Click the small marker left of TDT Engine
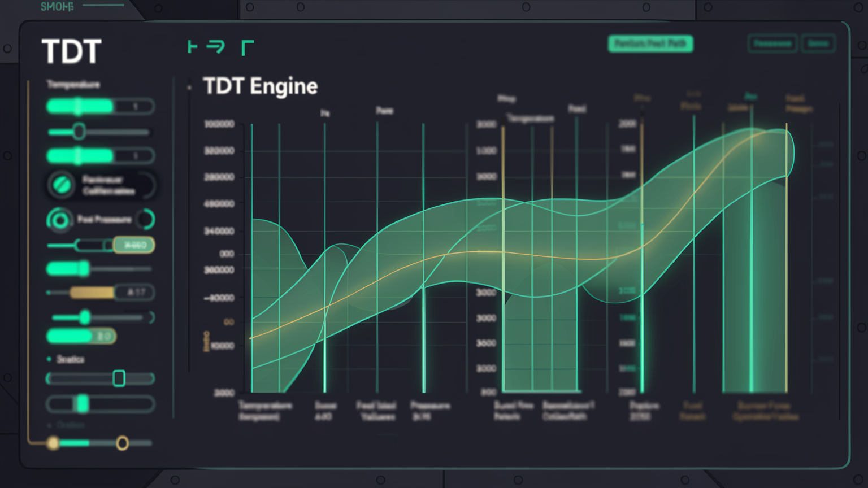 click(189, 88)
